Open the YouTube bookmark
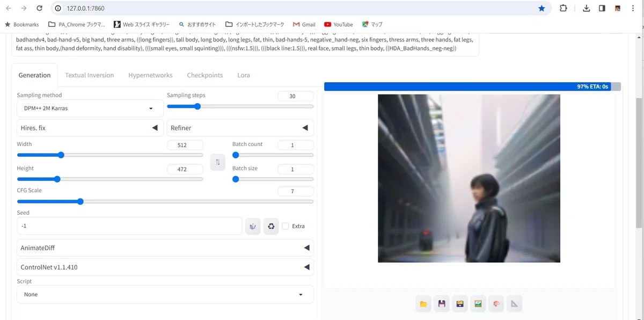Viewport: 644px width, 320px height. [339, 24]
